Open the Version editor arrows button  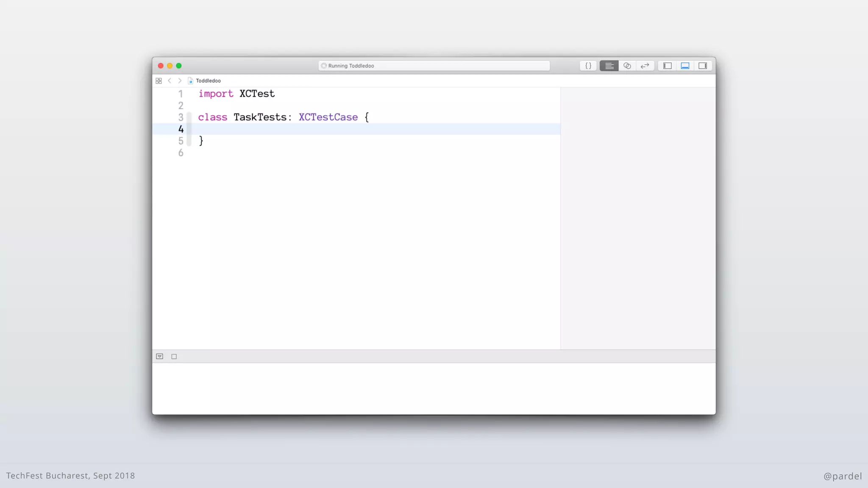point(645,66)
